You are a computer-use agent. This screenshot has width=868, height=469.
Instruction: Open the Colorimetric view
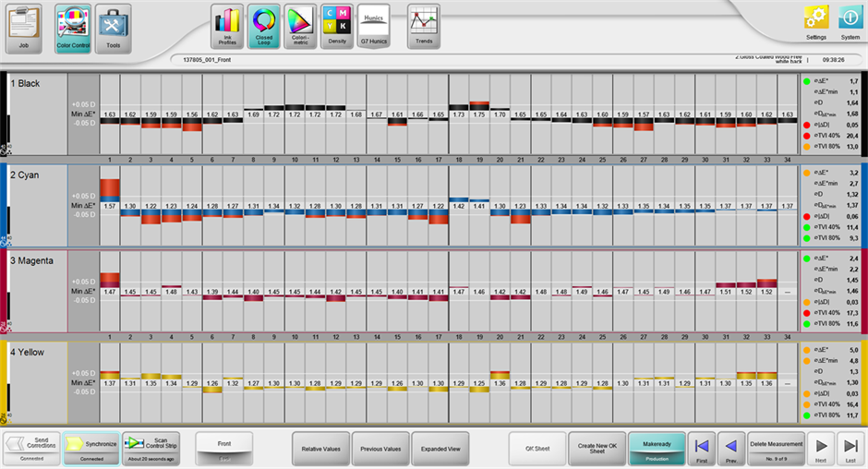tap(299, 26)
